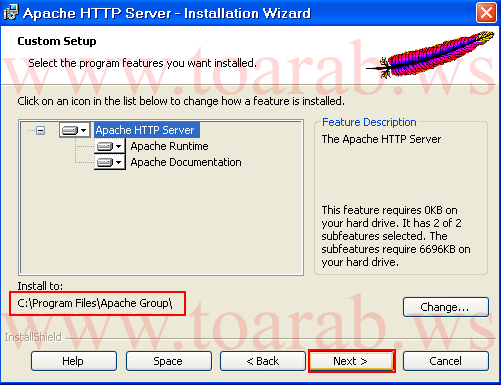Click the 'The Apache HTTP Server' description text
501x385 pixels.
click(x=381, y=139)
